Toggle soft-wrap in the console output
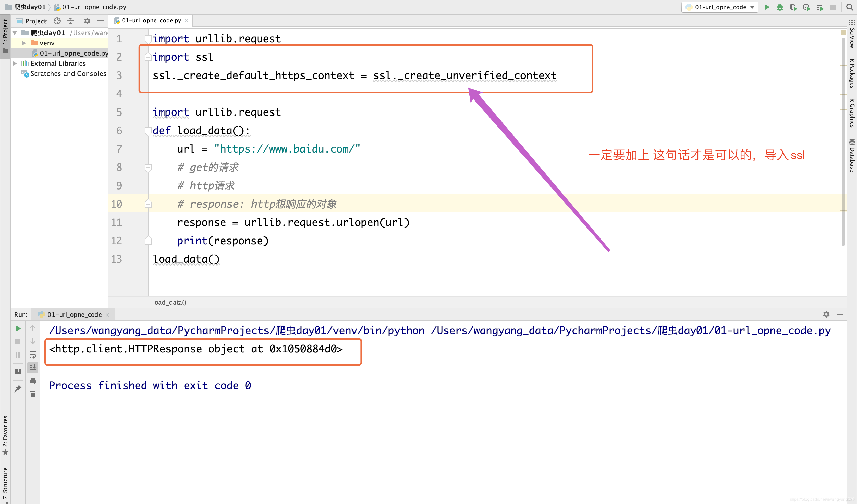This screenshot has height=504, width=857. pos(33,355)
